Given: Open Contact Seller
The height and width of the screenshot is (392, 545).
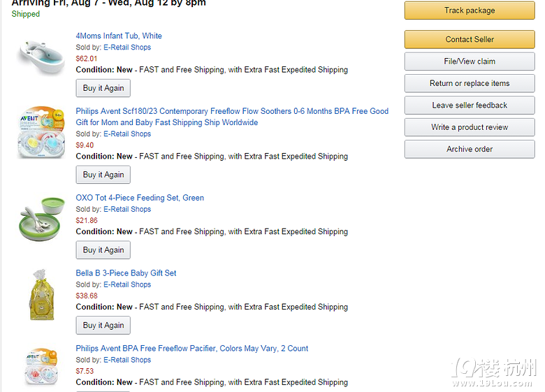Looking at the screenshot, I should tap(470, 39).
